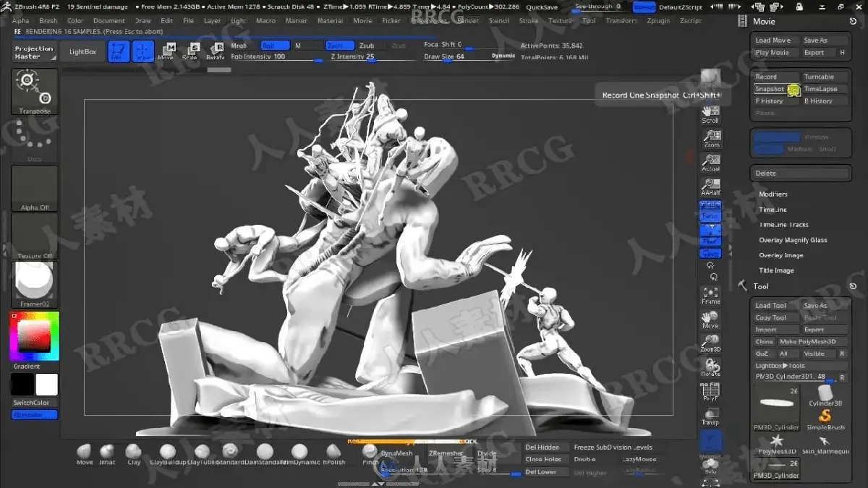Open the Alpha menu
868x488 pixels.
[x=21, y=21]
